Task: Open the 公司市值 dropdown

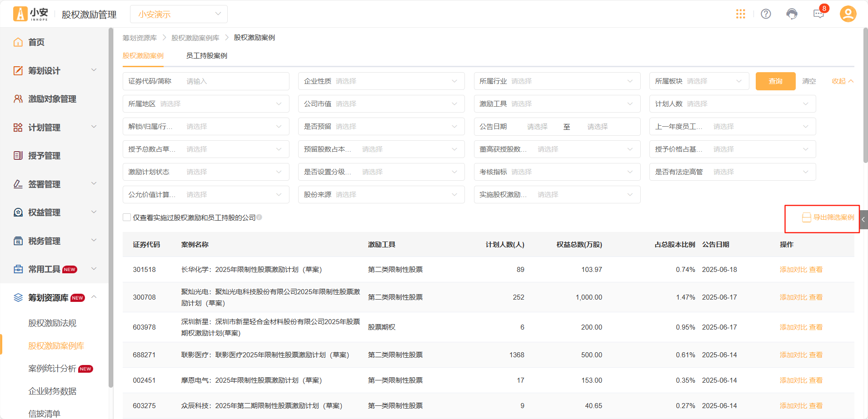Action: pos(381,104)
